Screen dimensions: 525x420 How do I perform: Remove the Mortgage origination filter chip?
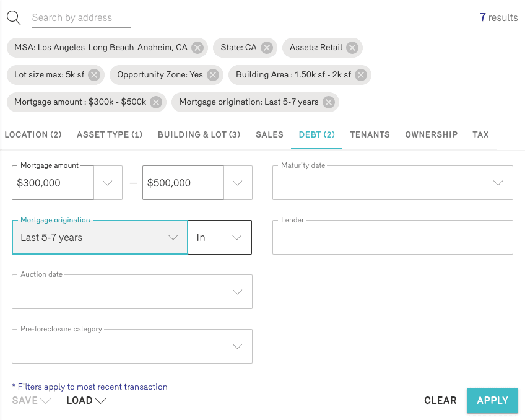click(x=329, y=102)
